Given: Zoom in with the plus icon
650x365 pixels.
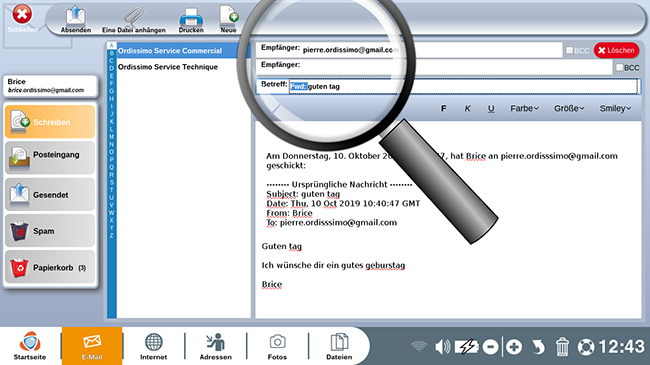Looking at the screenshot, I should (514, 347).
